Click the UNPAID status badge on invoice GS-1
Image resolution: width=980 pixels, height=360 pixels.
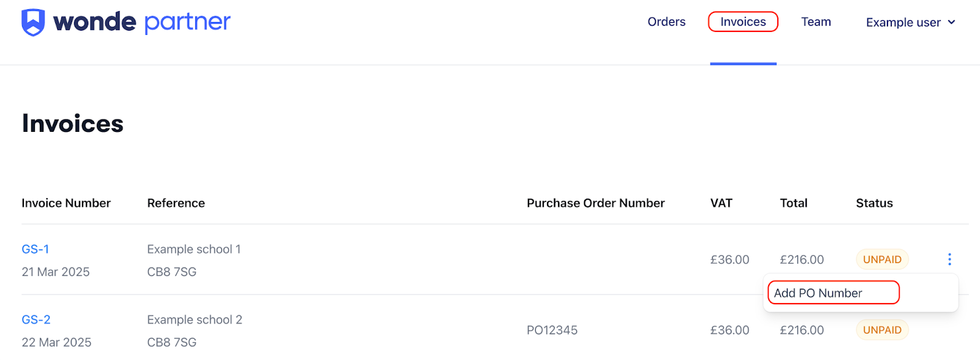(x=881, y=259)
